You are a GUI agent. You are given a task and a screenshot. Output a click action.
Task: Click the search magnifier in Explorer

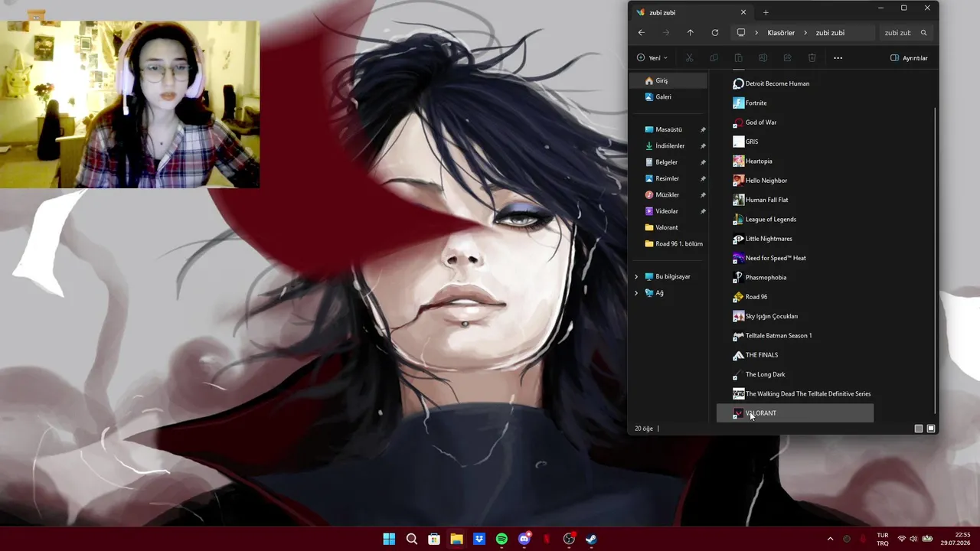click(x=923, y=33)
